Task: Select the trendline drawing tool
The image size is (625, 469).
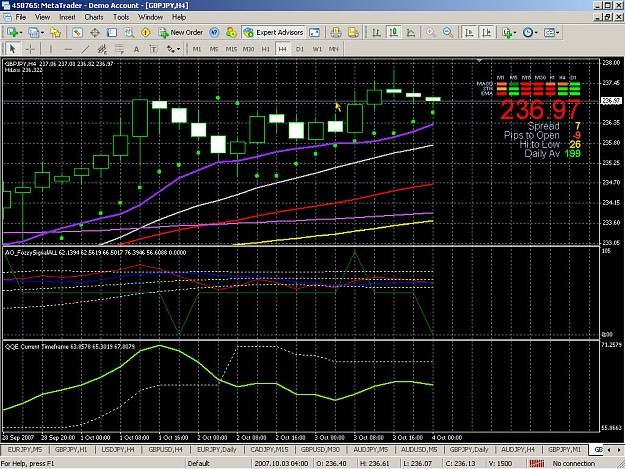Action: (85, 49)
